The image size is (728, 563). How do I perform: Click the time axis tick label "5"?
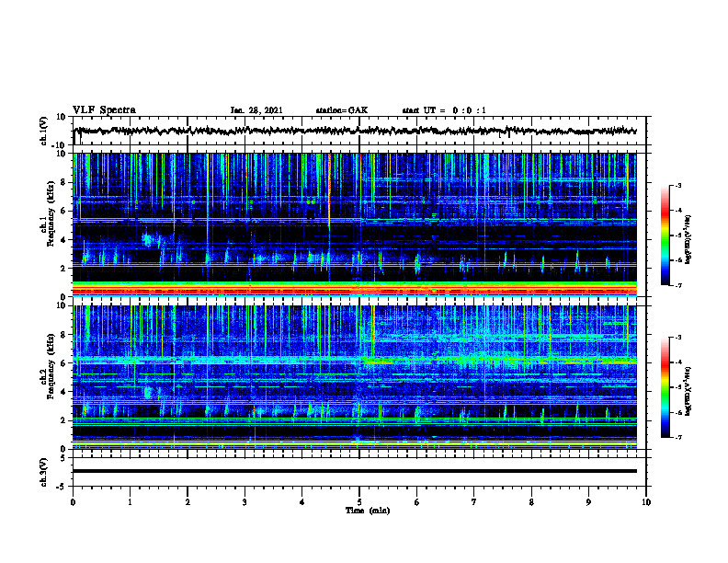[x=359, y=502]
